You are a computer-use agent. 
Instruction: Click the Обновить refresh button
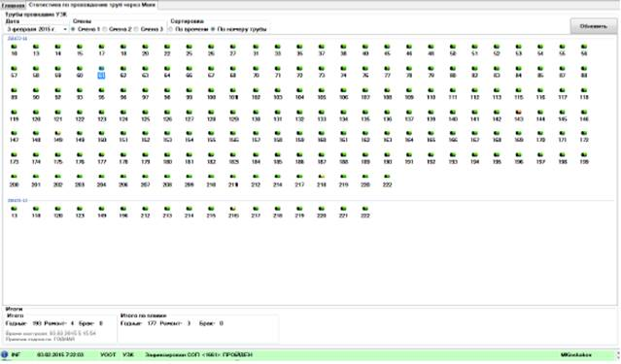(x=593, y=26)
